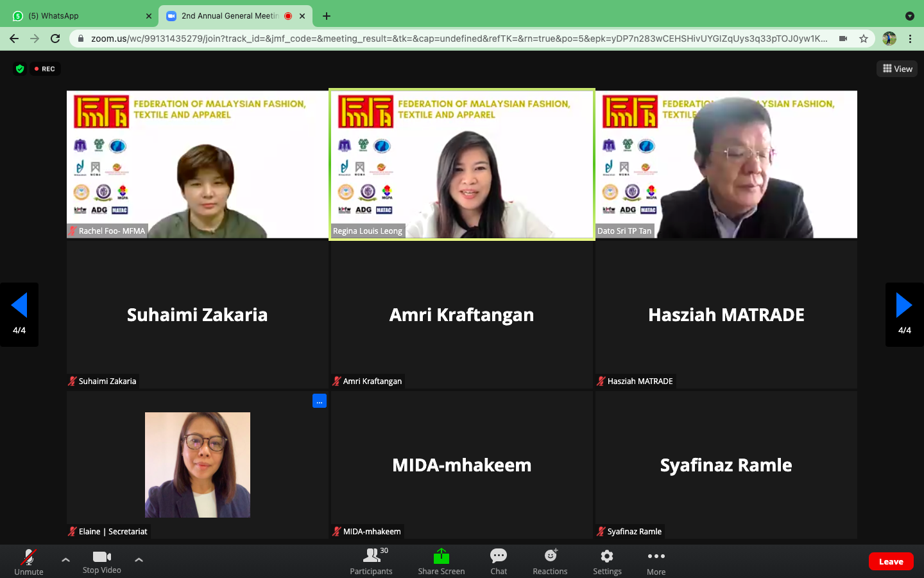Viewport: 924px width, 578px height.
Task: Open the blue more options on Elaine's tile
Action: coord(320,401)
